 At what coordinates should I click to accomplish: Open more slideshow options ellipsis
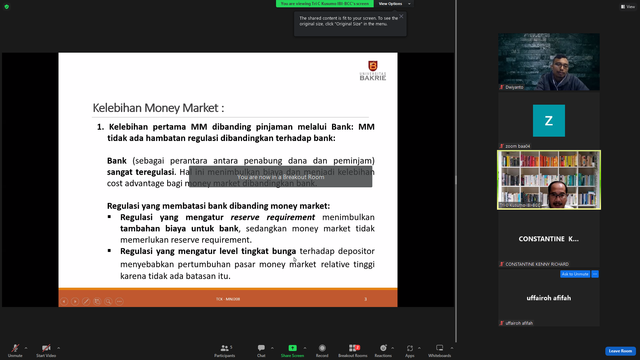pos(119,301)
